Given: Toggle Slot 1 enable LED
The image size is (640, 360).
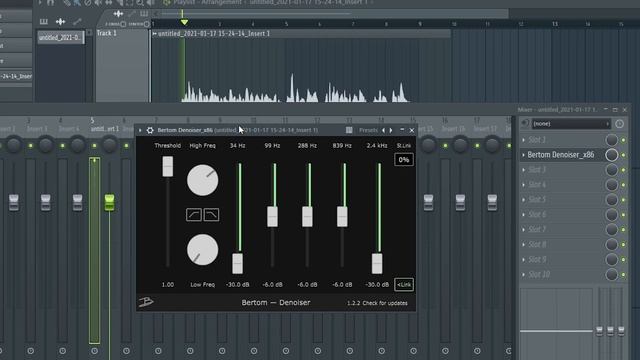Looking at the screenshot, I should 623,140.
